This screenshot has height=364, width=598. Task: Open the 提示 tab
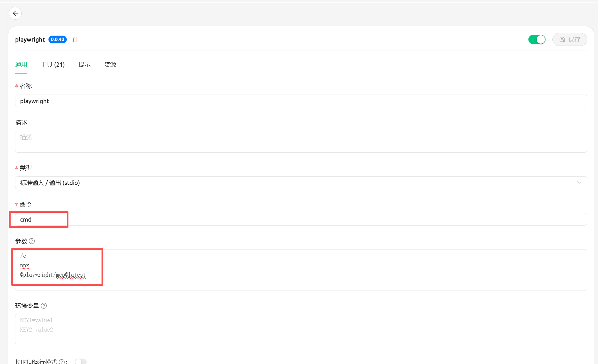84,65
